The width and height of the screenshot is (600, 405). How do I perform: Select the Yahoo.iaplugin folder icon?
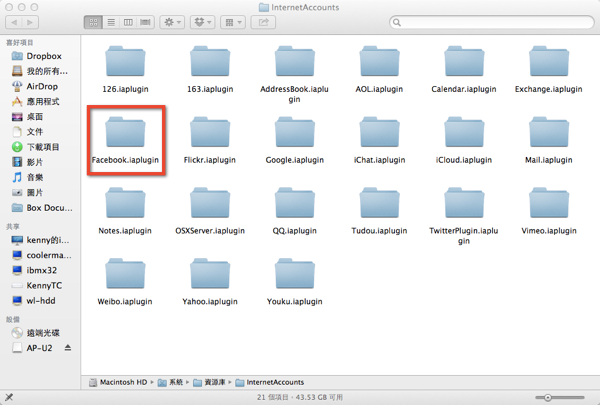pos(210,274)
